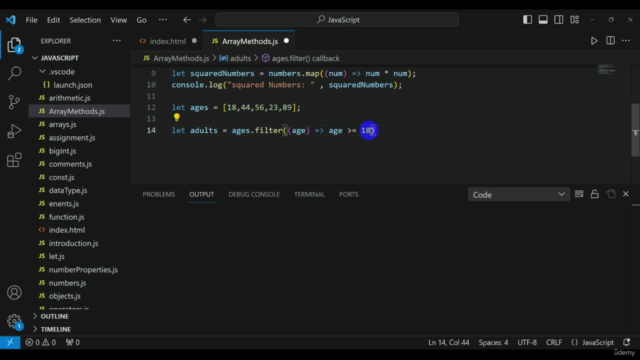Viewport: 640px width, 360px height.
Task: Open the Selection menu
Action: [x=85, y=20]
